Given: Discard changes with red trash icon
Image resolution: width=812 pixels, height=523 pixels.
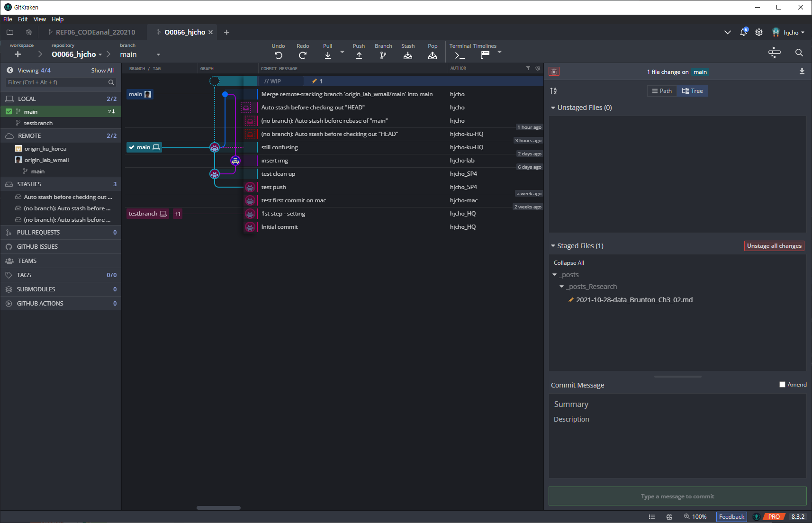Looking at the screenshot, I should 554,72.
